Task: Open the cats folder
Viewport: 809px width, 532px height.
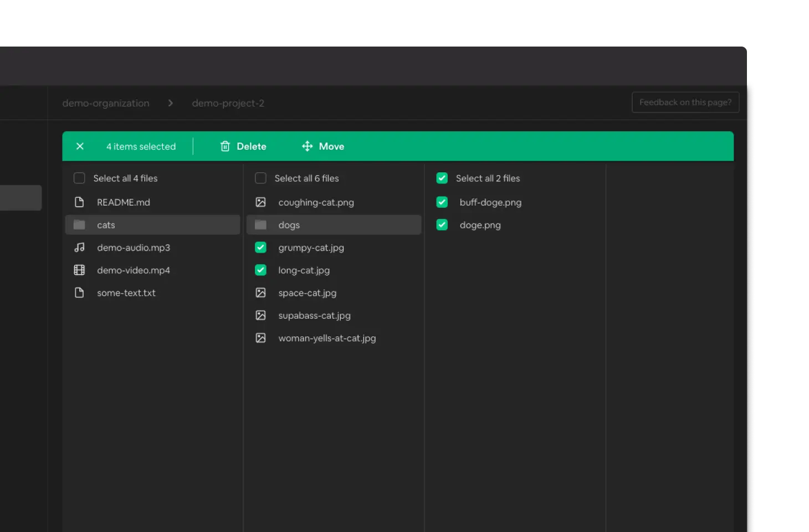Action: pos(106,225)
